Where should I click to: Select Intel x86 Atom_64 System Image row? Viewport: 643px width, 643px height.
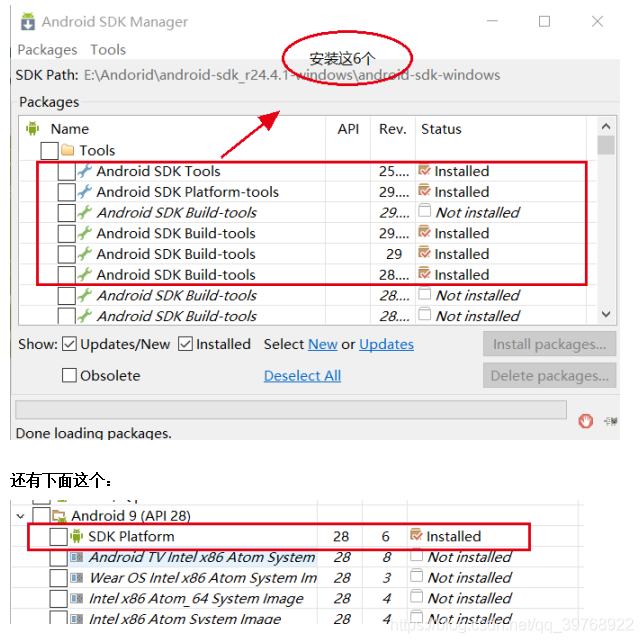pyautogui.click(x=196, y=598)
